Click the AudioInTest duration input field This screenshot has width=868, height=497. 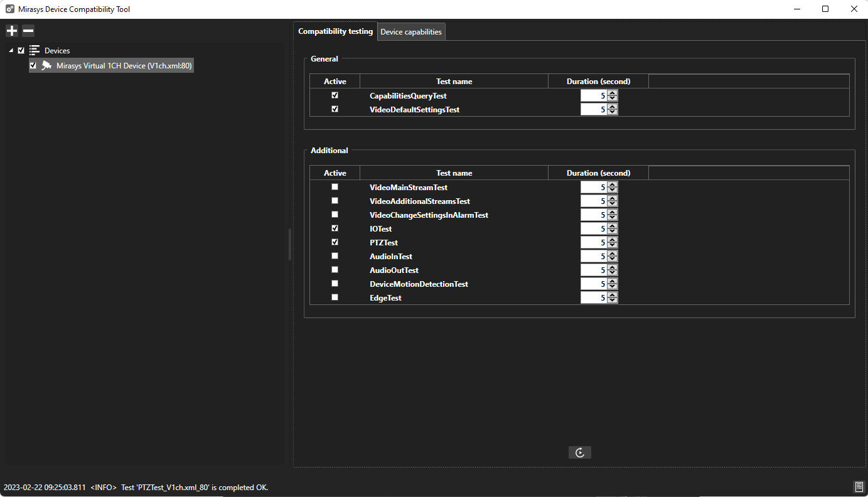click(x=594, y=257)
